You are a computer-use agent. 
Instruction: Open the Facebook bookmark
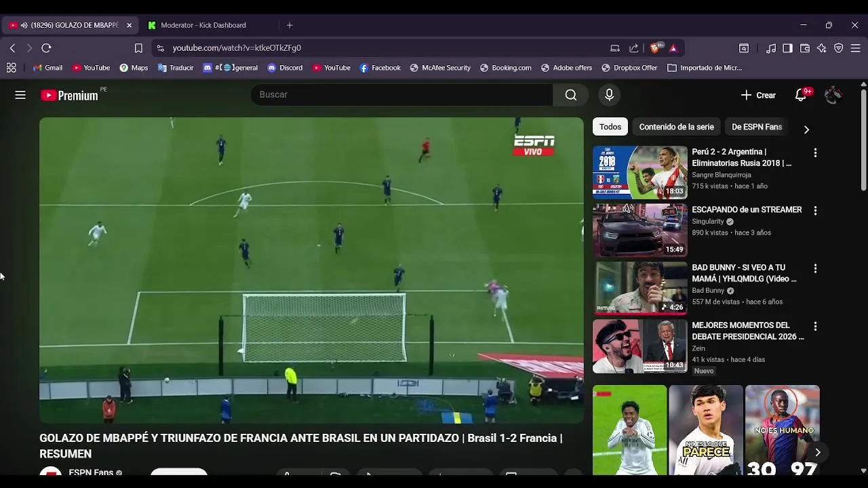(380, 68)
